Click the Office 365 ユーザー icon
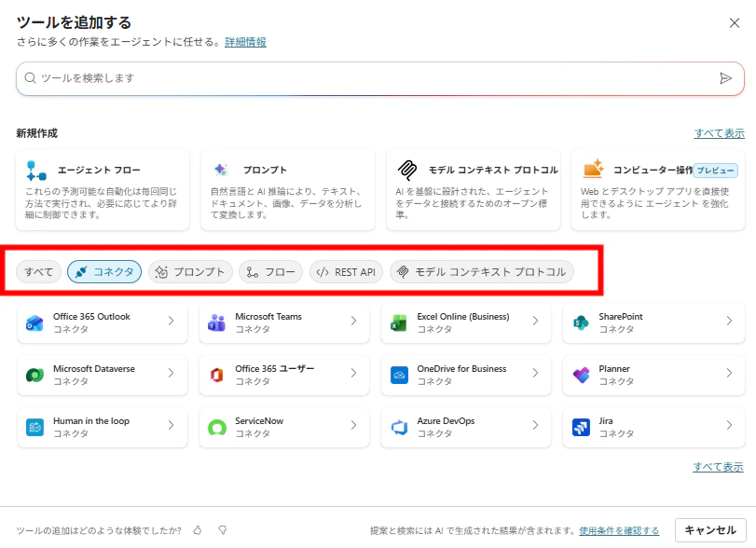Viewport: 756px width, 548px height. click(x=216, y=375)
